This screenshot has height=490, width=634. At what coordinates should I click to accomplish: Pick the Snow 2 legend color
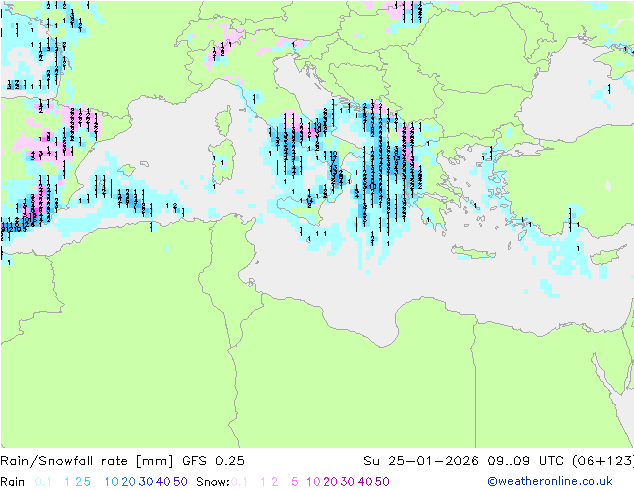[275, 482]
